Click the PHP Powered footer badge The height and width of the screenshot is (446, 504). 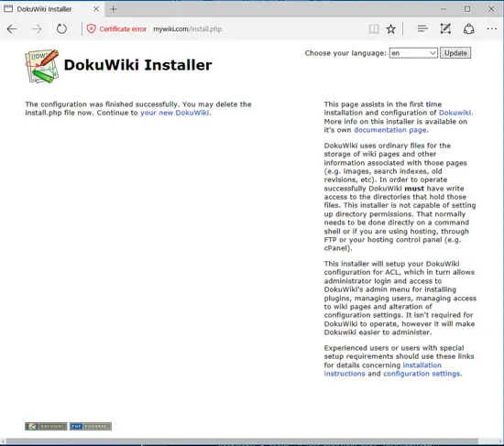91,426
